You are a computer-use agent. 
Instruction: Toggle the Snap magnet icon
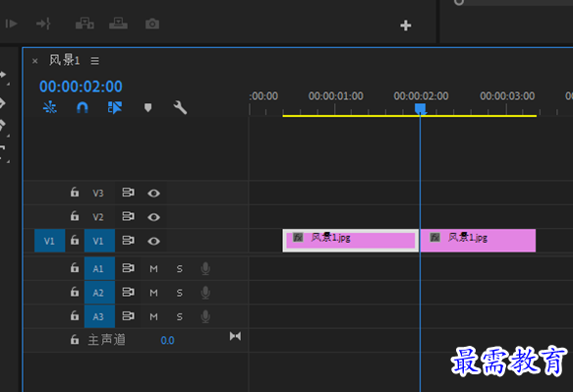click(83, 108)
